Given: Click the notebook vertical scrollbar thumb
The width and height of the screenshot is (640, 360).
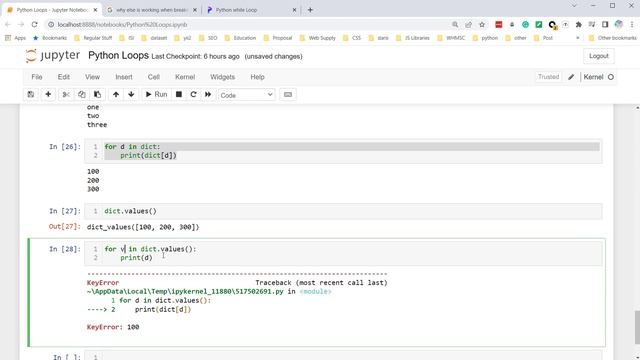Looking at the screenshot, I should (637, 328).
